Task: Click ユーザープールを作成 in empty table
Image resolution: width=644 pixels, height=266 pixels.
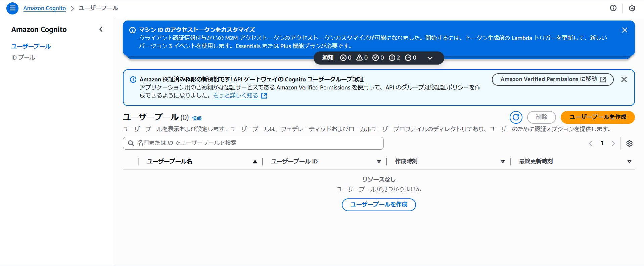Action: tap(379, 204)
